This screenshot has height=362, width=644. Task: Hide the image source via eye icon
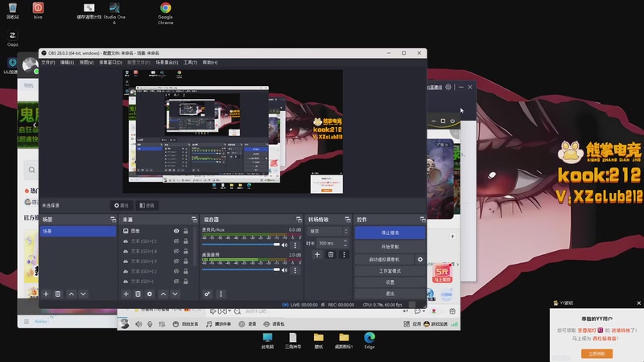[176, 231]
